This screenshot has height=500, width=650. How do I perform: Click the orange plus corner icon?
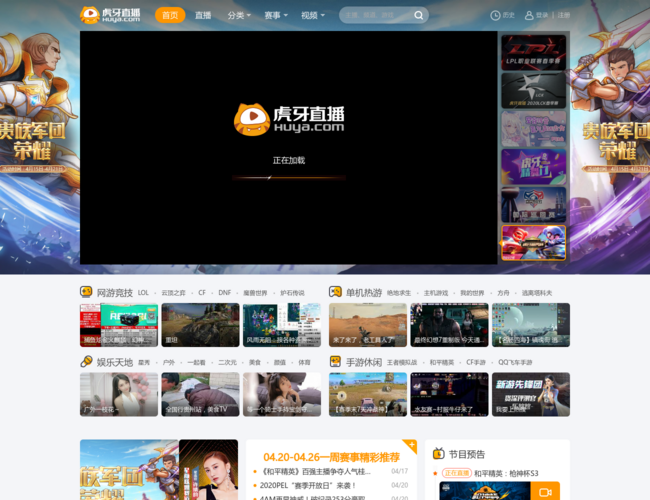[411, 445]
